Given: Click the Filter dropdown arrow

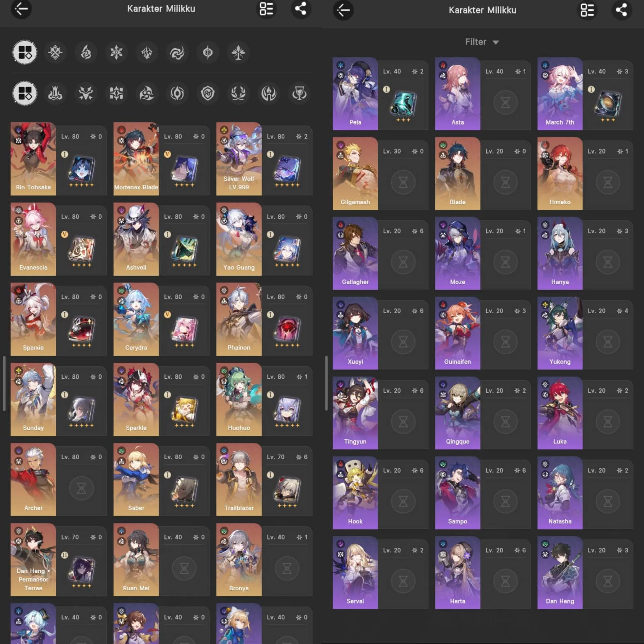Looking at the screenshot, I should click(496, 42).
